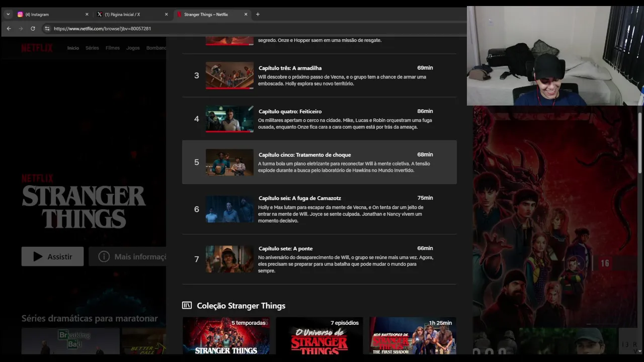Open O Universo de Stranger Things card

tap(319, 335)
